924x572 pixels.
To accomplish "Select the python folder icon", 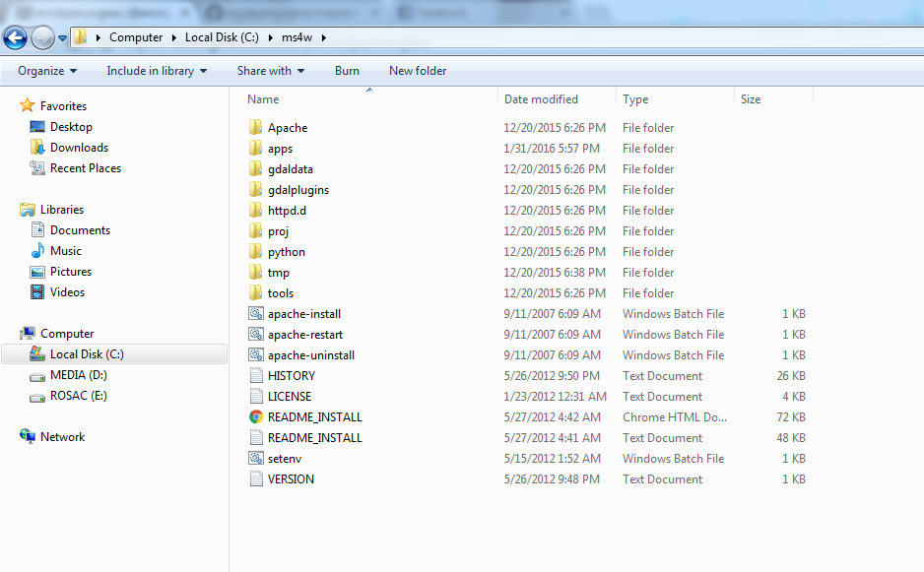I will coord(256,251).
